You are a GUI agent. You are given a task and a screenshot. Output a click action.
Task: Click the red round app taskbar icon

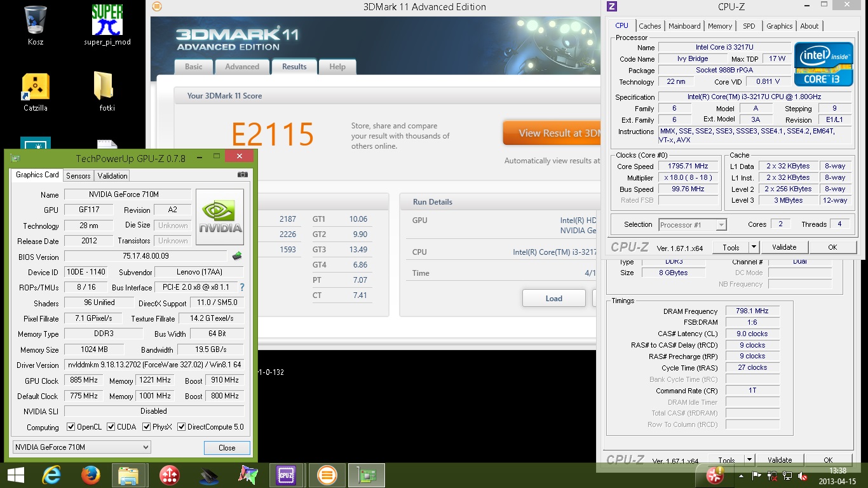tap(169, 475)
